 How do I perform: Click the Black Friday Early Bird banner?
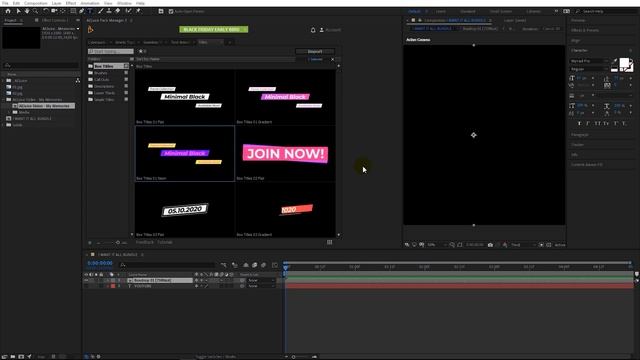coord(213,29)
